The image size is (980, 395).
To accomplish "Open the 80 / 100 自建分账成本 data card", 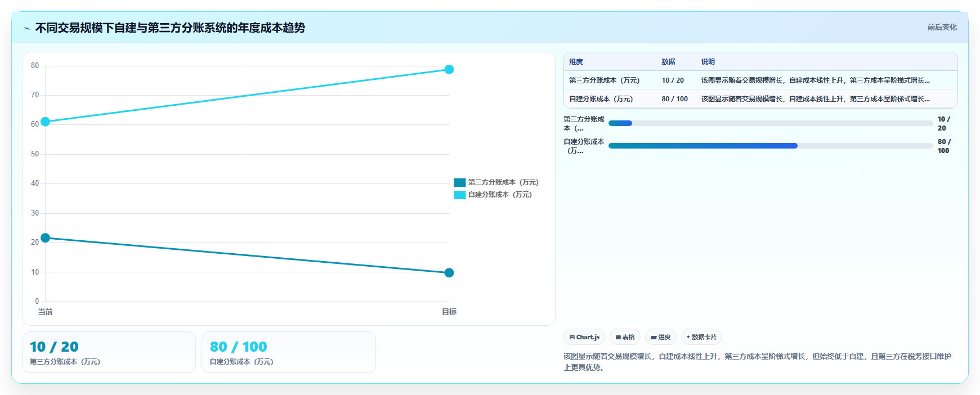I will click(289, 352).
